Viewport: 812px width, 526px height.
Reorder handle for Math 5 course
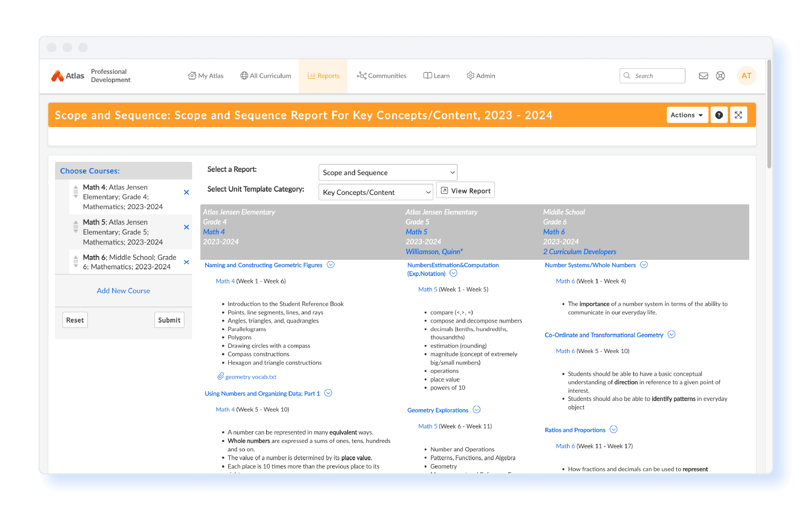[x=76, y=227]
